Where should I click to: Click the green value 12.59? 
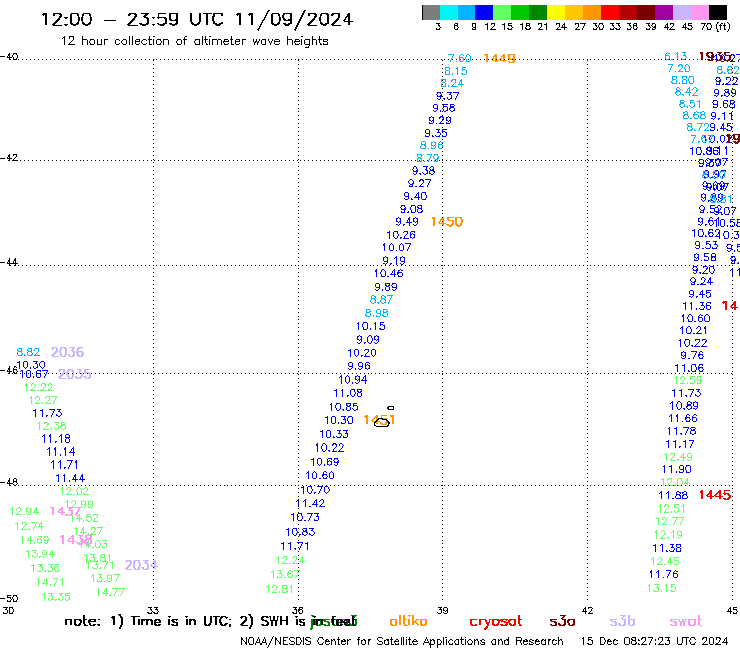[x=688, y=380]
